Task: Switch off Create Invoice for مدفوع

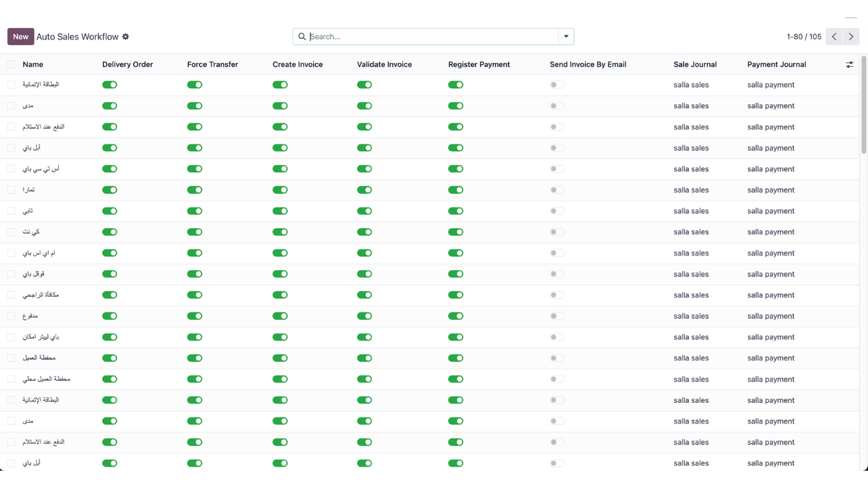Action: [280, 316]
